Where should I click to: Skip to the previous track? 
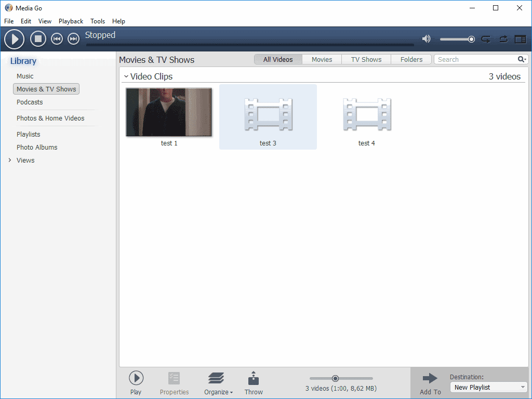(x=57, y=39)
